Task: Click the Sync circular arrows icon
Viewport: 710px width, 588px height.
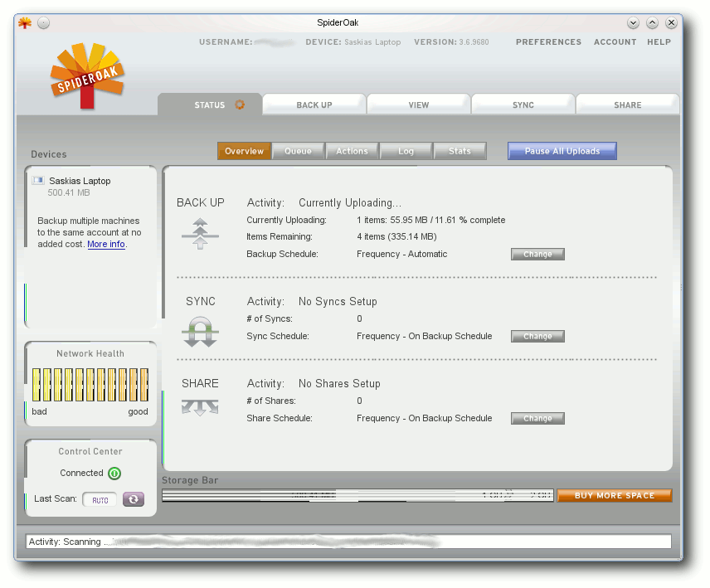Action: [x=200, y=332]
